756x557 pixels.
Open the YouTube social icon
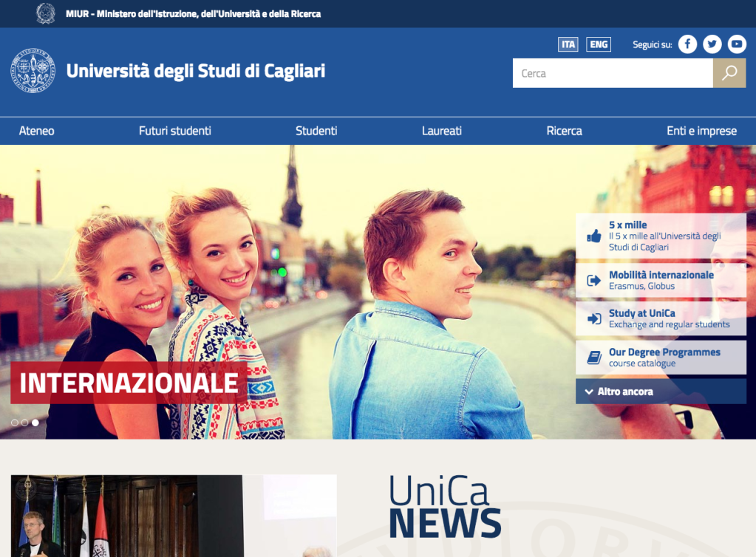pyautogui.click(x=737, y=44)
